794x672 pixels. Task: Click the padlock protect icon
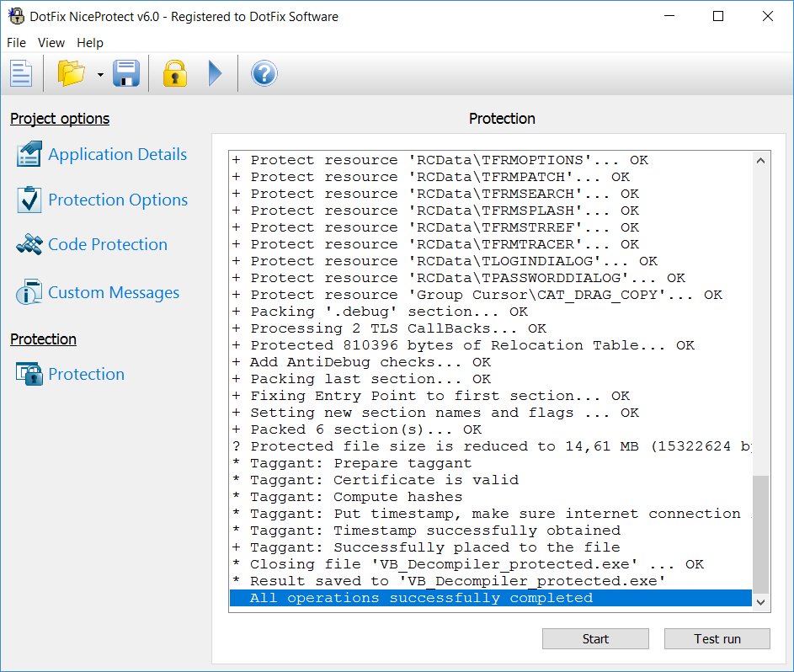coord(174,74)
